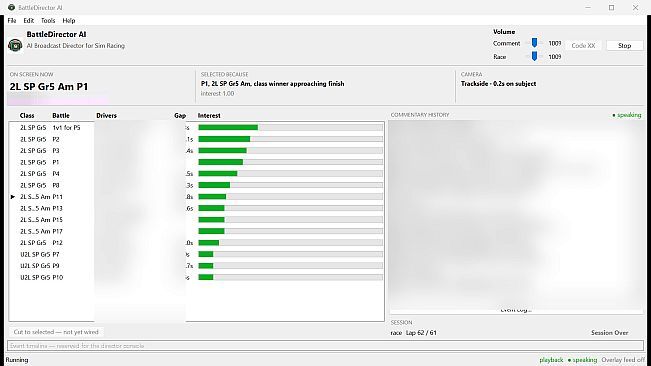Click the '2L SP Gr5 Am P1' on-screen heading

pos(49,87)
